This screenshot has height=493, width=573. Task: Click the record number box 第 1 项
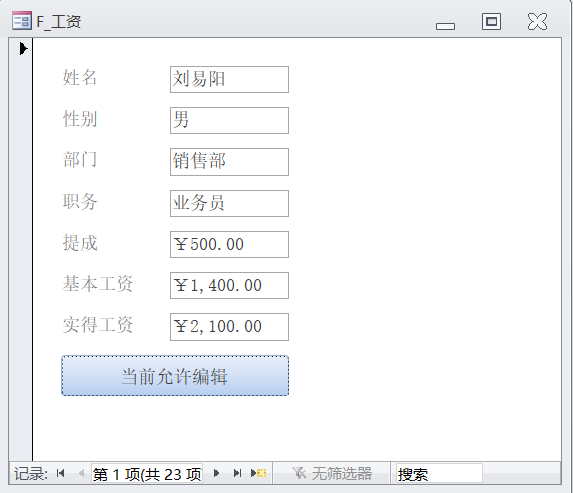coord(147,474)
